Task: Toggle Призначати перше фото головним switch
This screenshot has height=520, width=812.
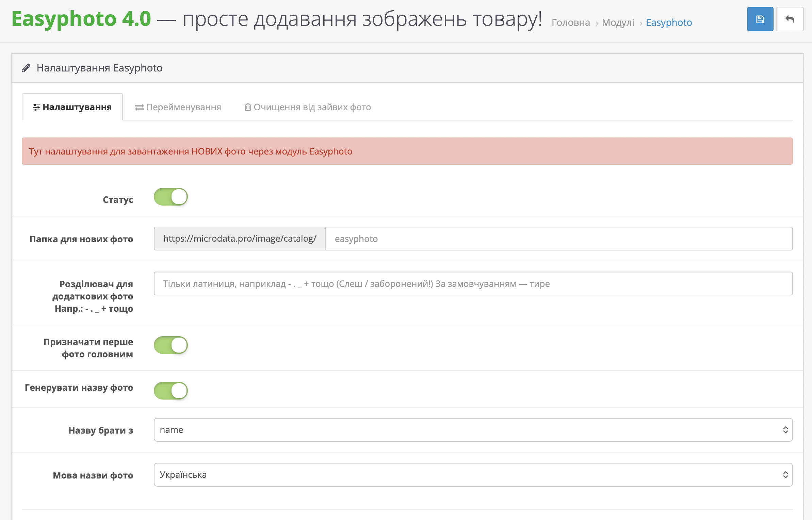Action: tap(171, 345)
